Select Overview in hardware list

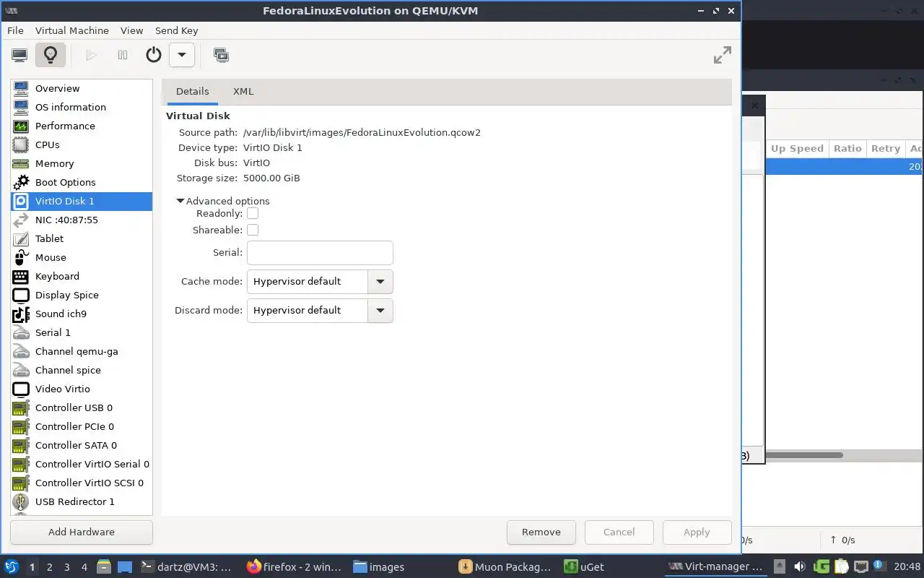(x=82, y=88)
